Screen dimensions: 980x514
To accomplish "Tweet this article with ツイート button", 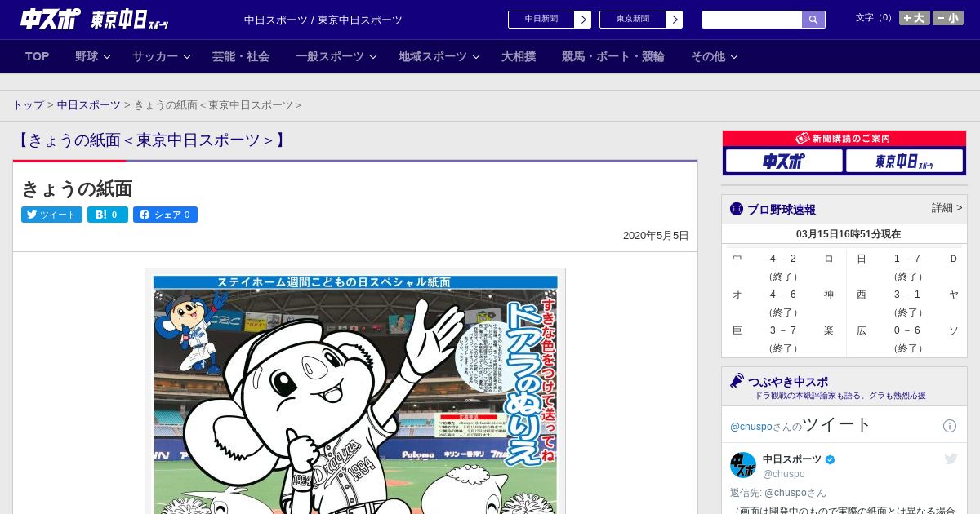I will (x=51, y=215).
